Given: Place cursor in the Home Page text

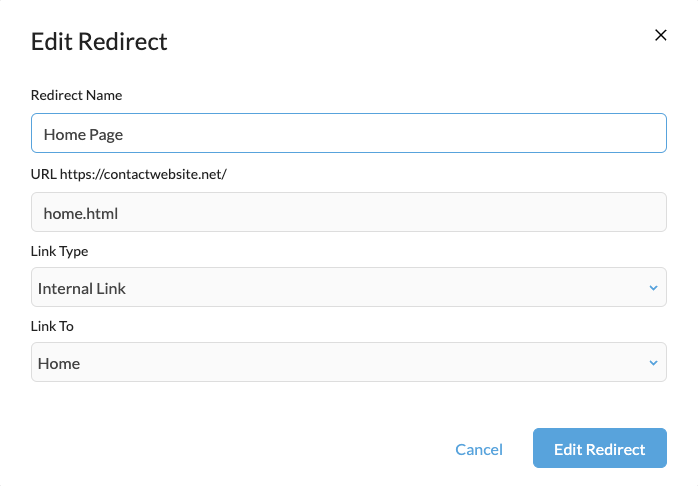Looking at the screenshot, I should tap(83, 133).
